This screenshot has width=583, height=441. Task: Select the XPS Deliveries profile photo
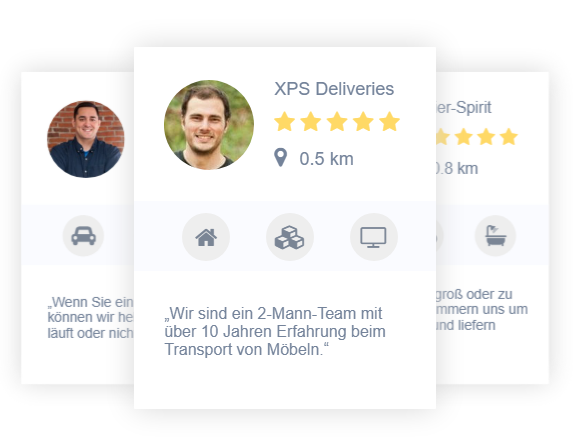coord(209,125)
